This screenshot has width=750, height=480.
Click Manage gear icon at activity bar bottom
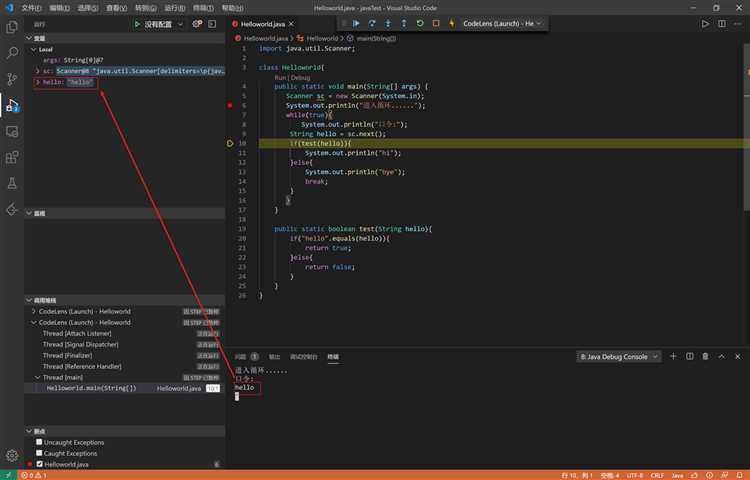(x=12, y=455)
